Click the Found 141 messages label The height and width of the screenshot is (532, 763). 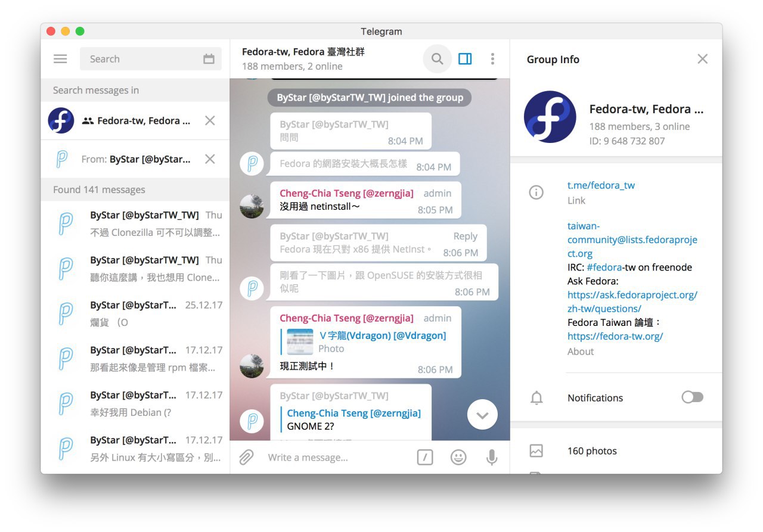tap(99, 190)
